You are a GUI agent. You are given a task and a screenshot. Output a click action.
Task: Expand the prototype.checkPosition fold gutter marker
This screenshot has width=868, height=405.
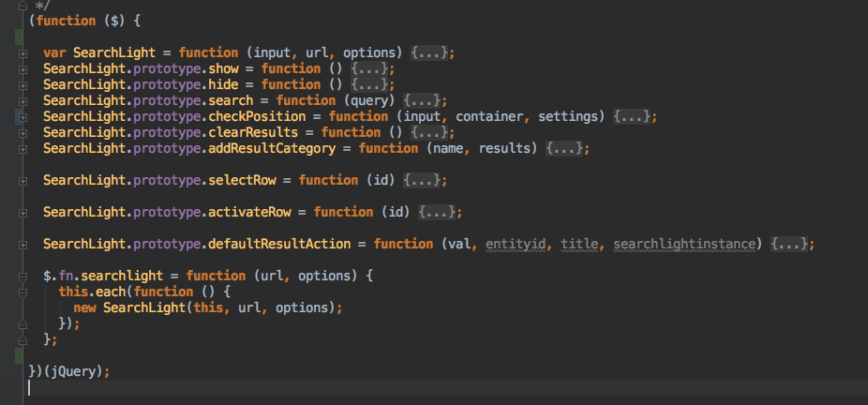point(22,117)
